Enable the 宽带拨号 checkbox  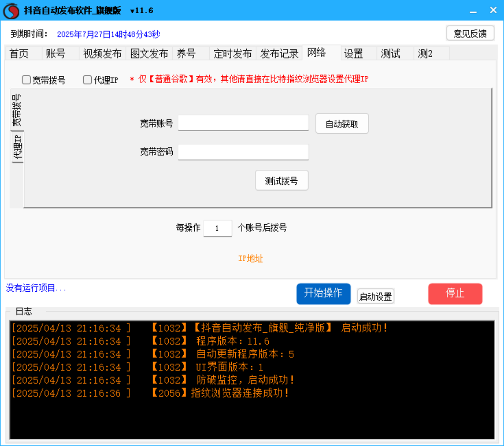coord(27,79)
